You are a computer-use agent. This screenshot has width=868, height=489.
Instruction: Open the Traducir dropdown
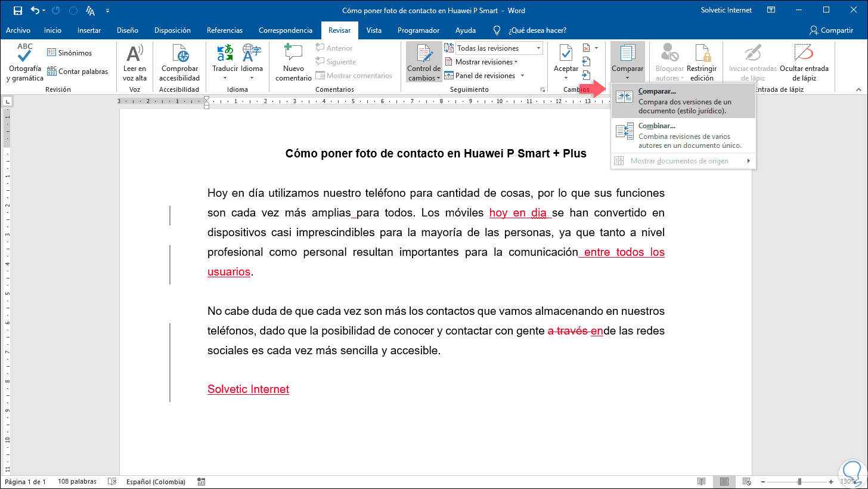pyautogui.click(x=225, y=62)
